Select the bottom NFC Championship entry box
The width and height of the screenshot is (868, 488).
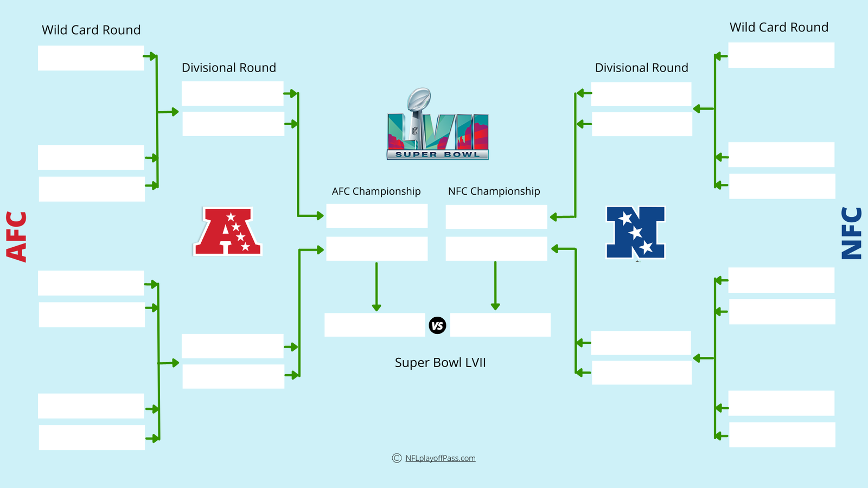tap(496, 249)
